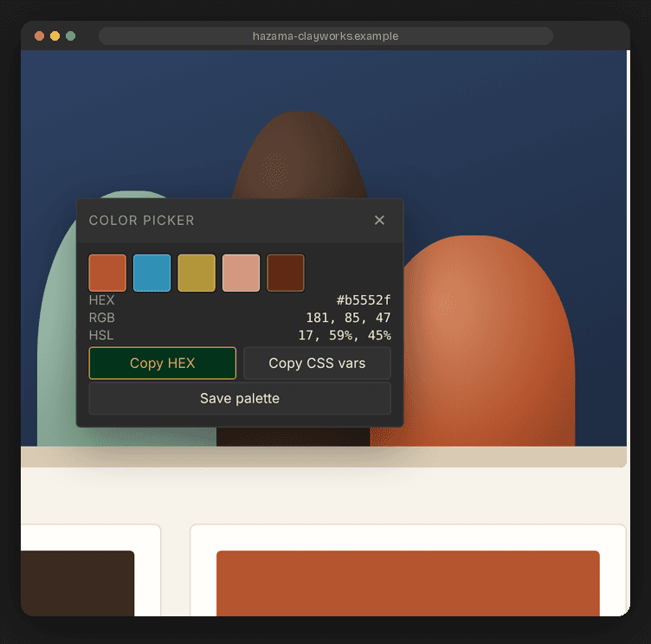
Task: Click the Copy CSS vars button
Action: click(317, 364)
